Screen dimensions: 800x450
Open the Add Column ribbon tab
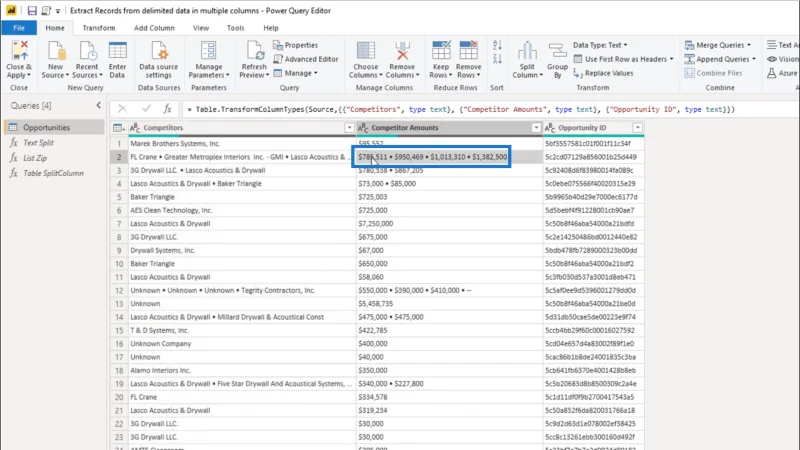[154, 28]
